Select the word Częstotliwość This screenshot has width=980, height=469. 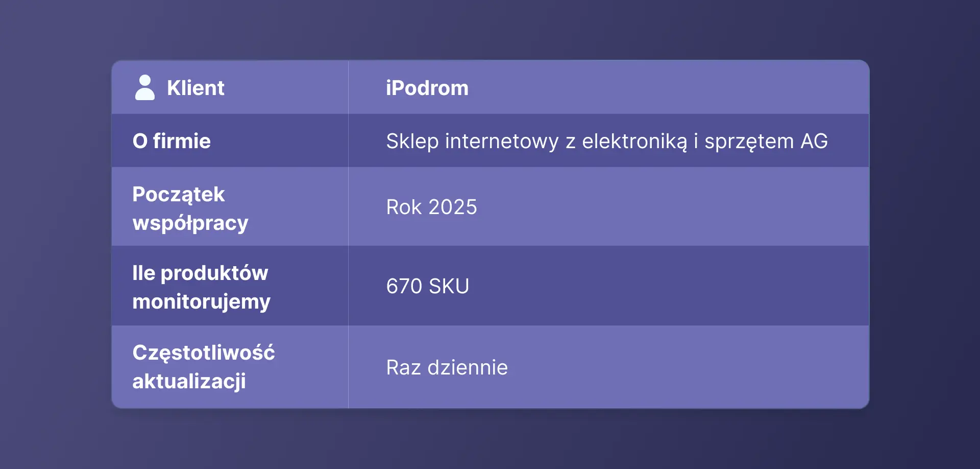coord(204,353)
